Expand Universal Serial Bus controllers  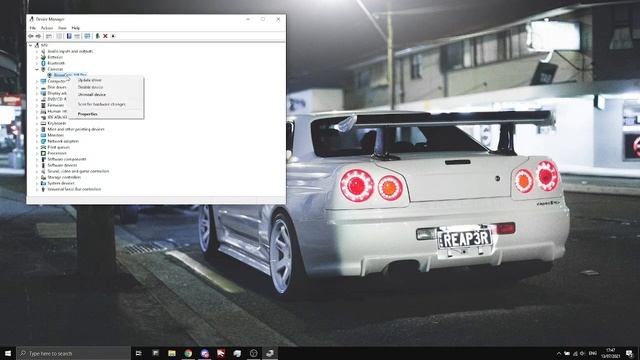click(x=37, y=189)
